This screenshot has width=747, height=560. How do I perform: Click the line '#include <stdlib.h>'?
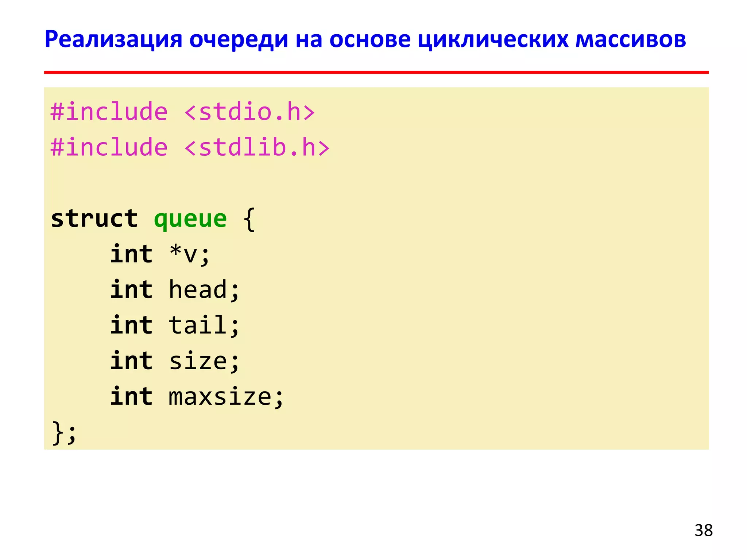[x=190, y=147]
